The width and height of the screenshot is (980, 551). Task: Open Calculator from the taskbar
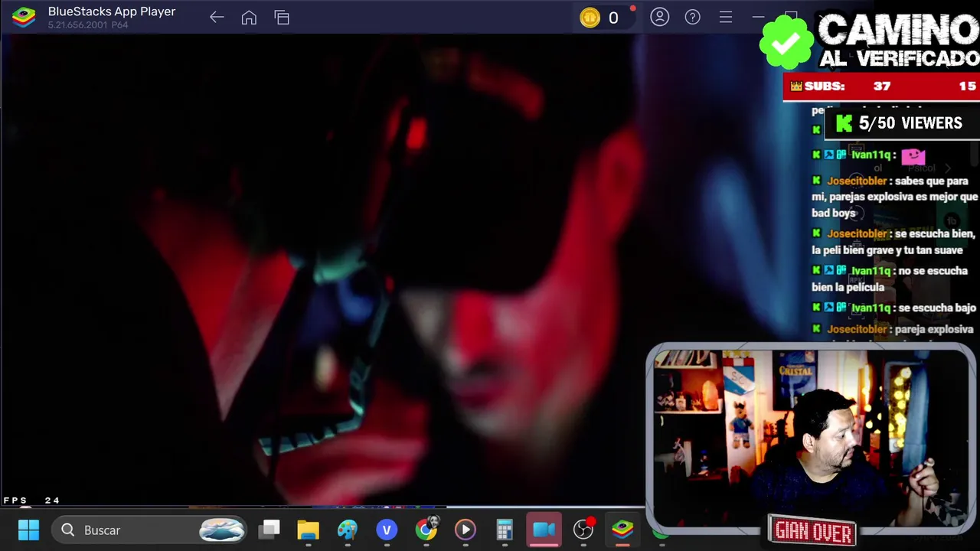point(505,530)
